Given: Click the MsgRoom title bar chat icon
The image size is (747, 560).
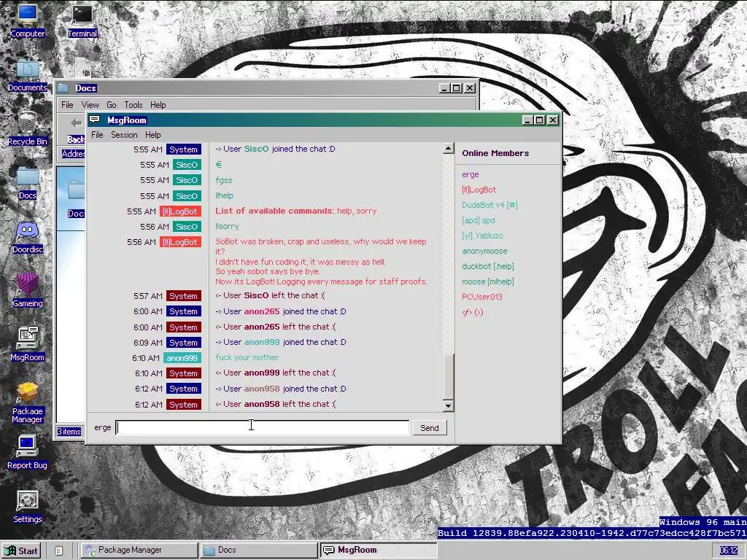Looking at the screenshot, I should 95,120.
